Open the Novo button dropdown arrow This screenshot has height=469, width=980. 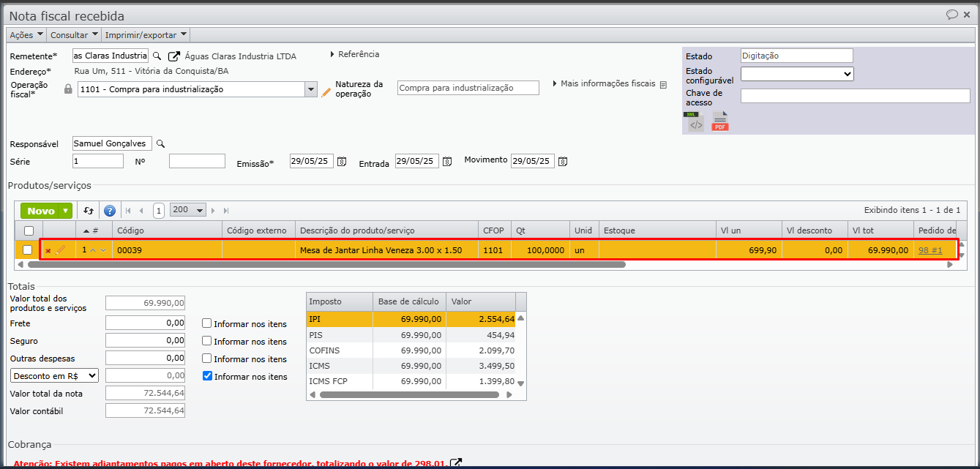[66, 211]
